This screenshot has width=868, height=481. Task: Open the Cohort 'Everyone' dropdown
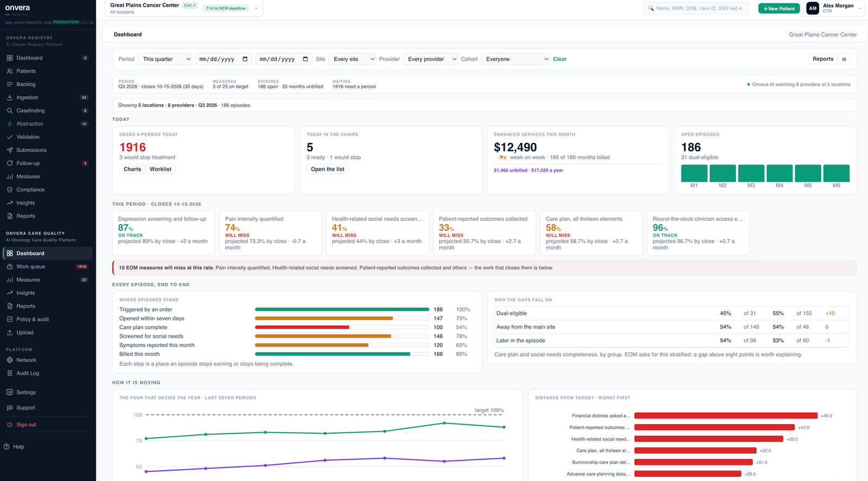click(515, 59)
